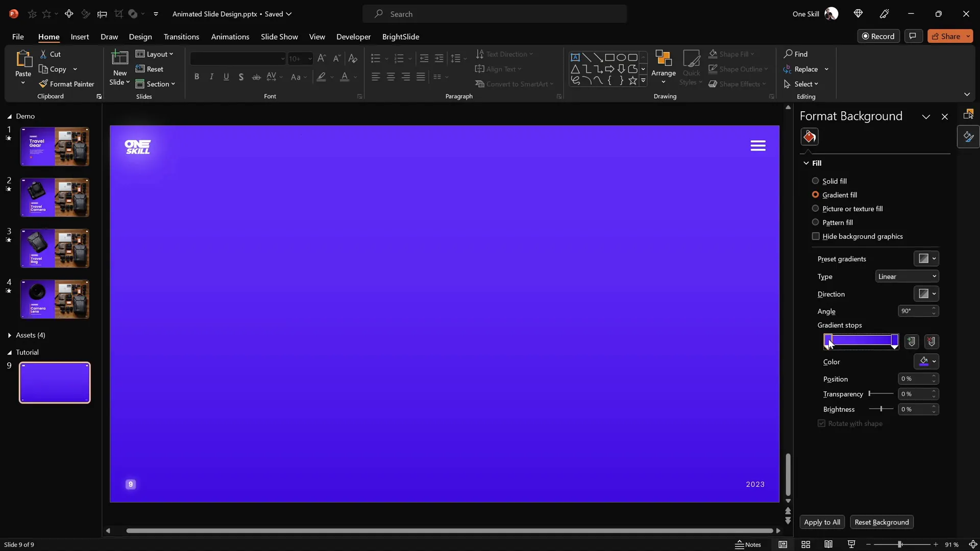Viewport: 980px width, 551px height.
Task: Switch to Slide Sorter view icon
Action: coord(806,545)
